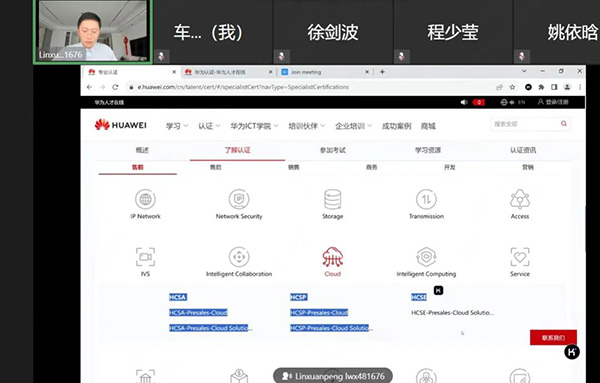Switch to the 参加考试 tab
600x383 pixels.
[333, 150]
